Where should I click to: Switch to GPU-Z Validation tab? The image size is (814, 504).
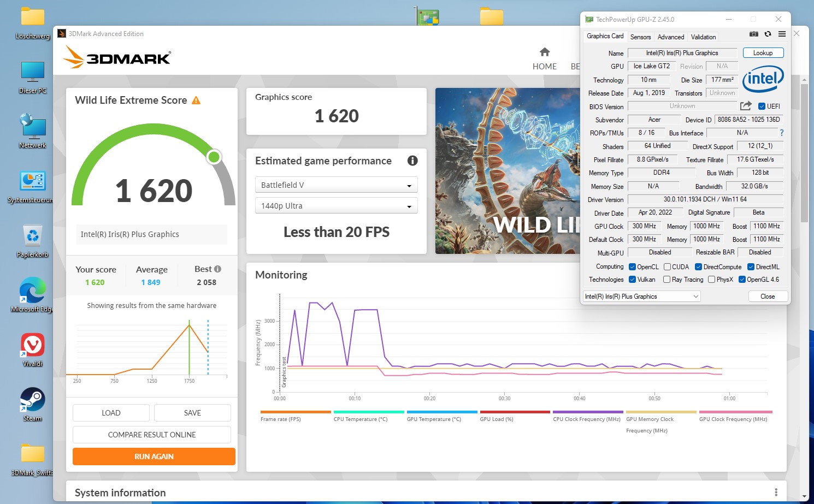coord(703,37)
